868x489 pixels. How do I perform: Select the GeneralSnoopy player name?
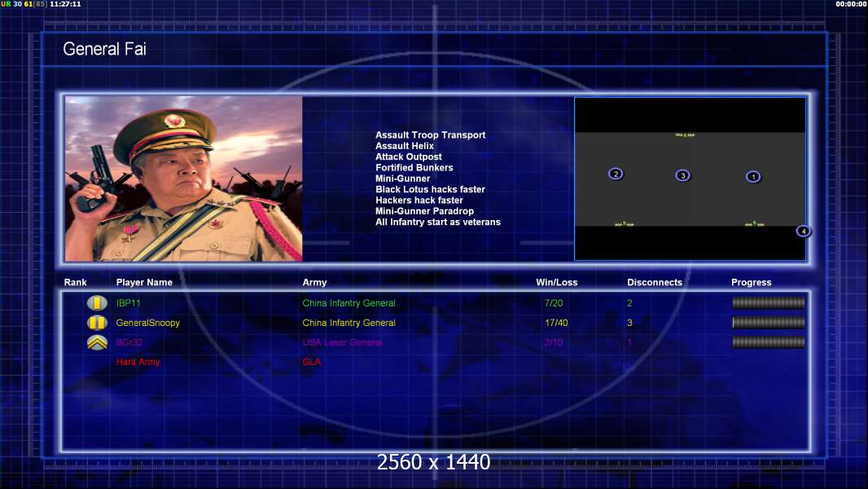tap(147, 323)
